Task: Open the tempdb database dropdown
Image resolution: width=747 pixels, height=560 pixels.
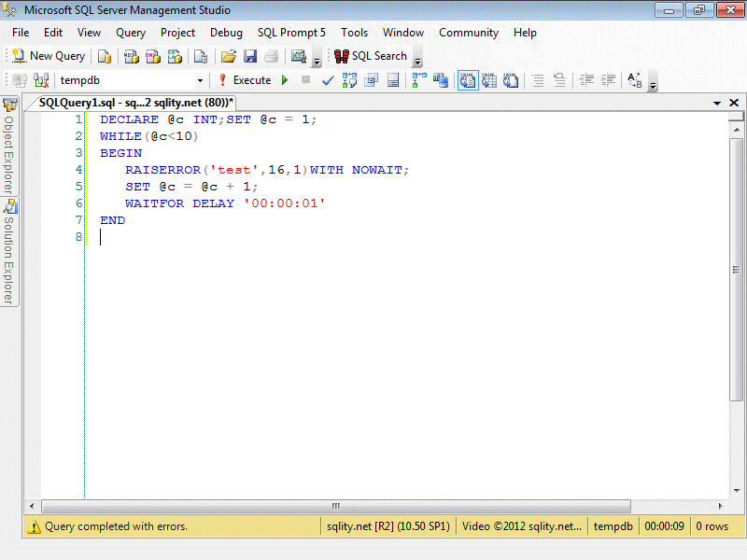Action: pos(199,80)
